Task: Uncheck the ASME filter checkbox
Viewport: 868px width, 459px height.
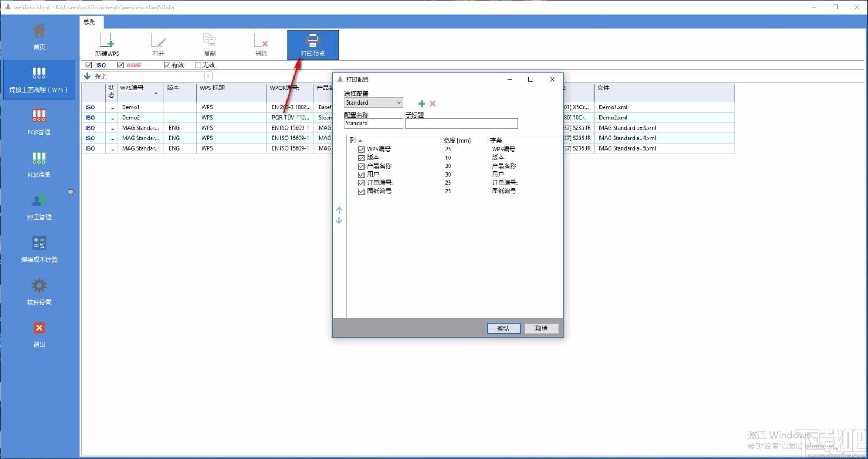Action: click(120, 65)
